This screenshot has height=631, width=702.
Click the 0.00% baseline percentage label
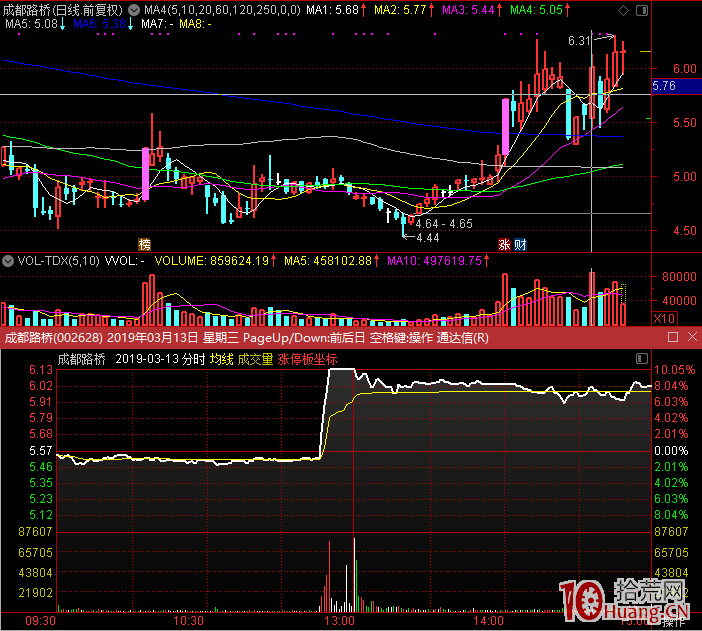(671, 451)
